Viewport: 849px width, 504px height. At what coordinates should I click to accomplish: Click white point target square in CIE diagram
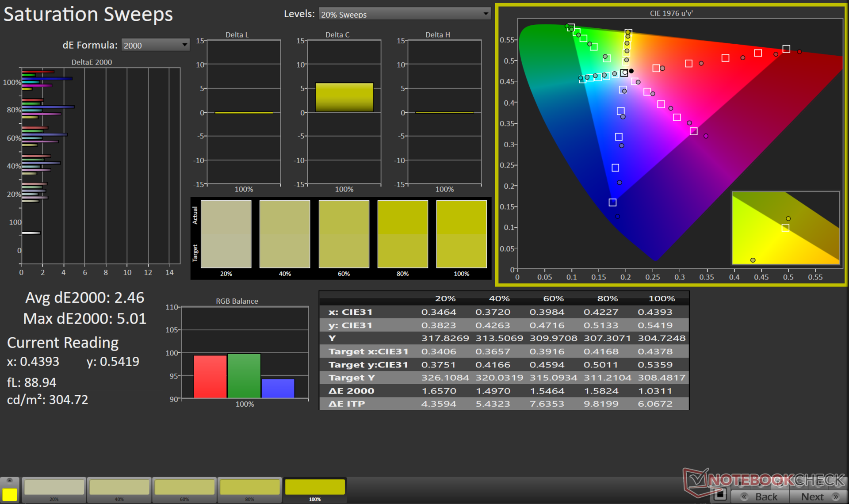point(624,73)
